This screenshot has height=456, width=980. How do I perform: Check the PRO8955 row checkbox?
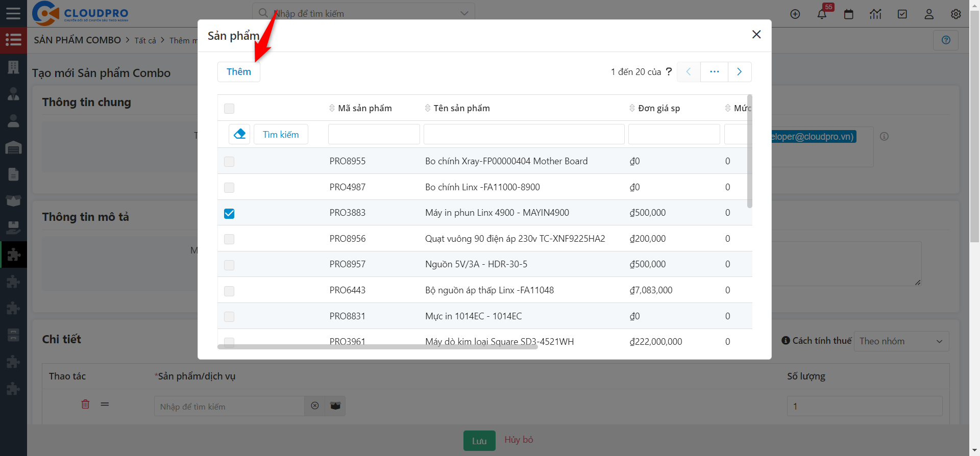point(229,162)
